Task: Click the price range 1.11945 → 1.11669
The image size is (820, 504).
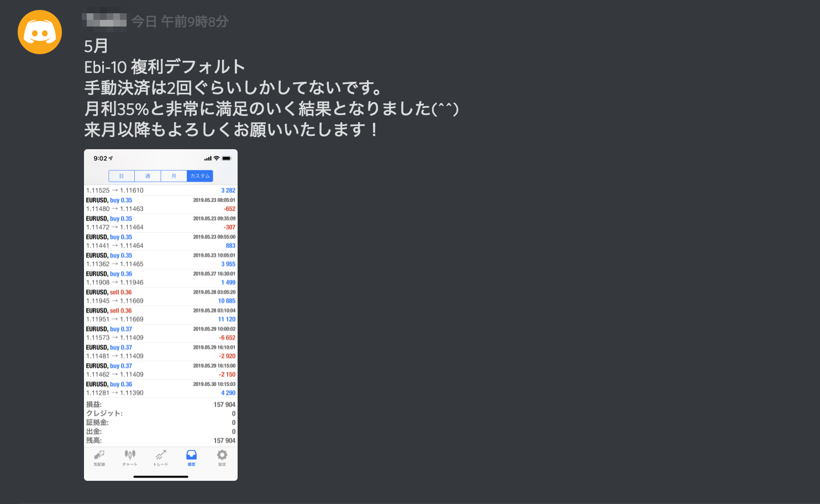Action: 115,301
